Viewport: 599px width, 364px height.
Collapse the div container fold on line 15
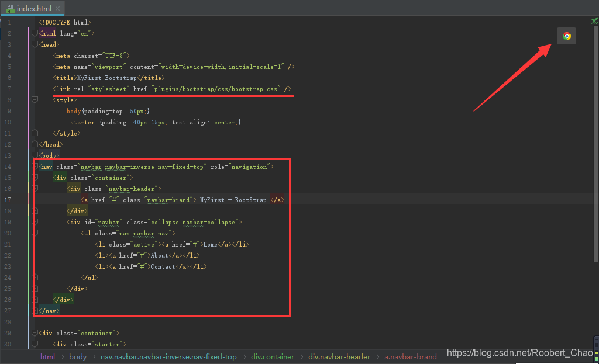coord(35,178)
